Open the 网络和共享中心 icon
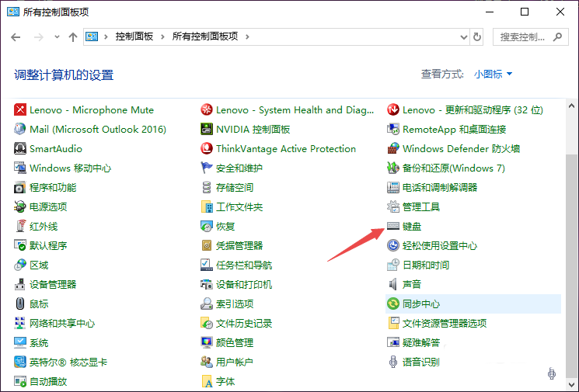Screen dimensions: 579x392 pos(20,324)
